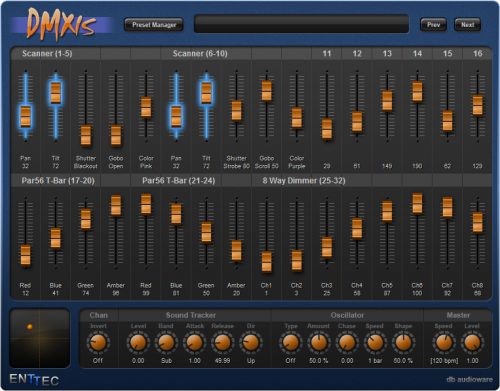Go to previous preset with Prev
Image resolution: width=500 pixels, height=391 pixels.
coord(433,25)
